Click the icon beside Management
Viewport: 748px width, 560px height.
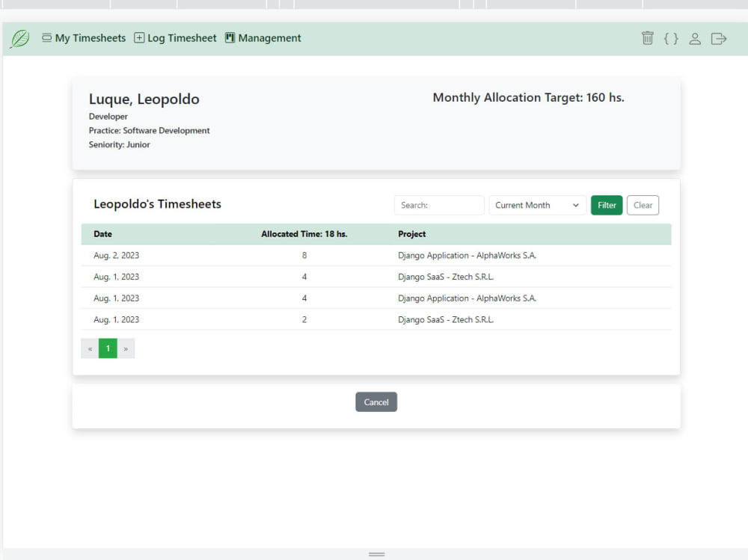[229, 37]
